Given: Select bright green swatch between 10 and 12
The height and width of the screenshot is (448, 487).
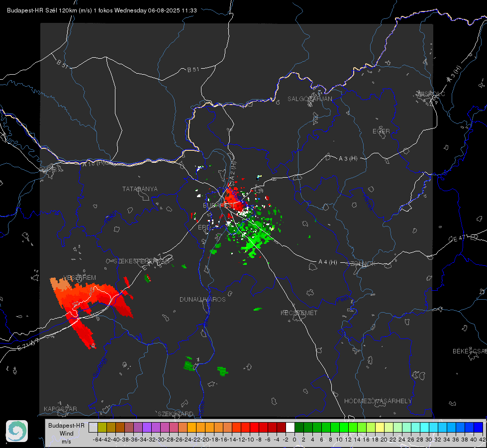Looking at the screenshot, I should pos(344,427).
